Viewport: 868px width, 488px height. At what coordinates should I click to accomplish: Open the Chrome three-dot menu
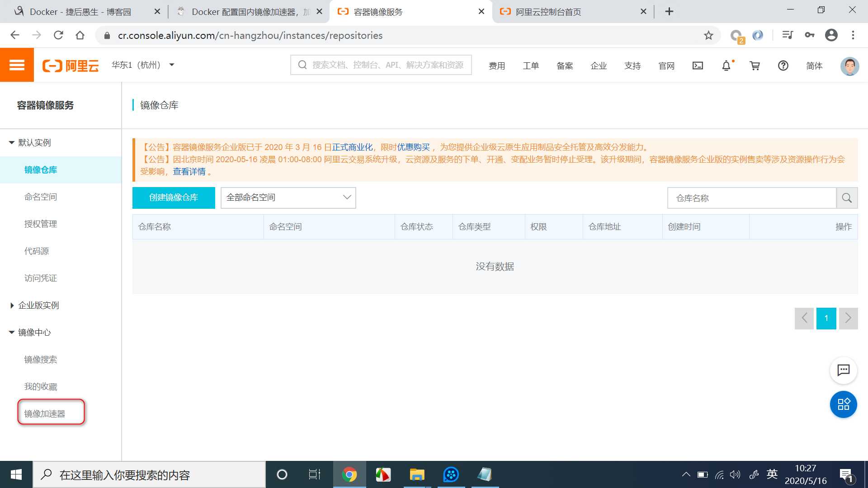[853, 35]
